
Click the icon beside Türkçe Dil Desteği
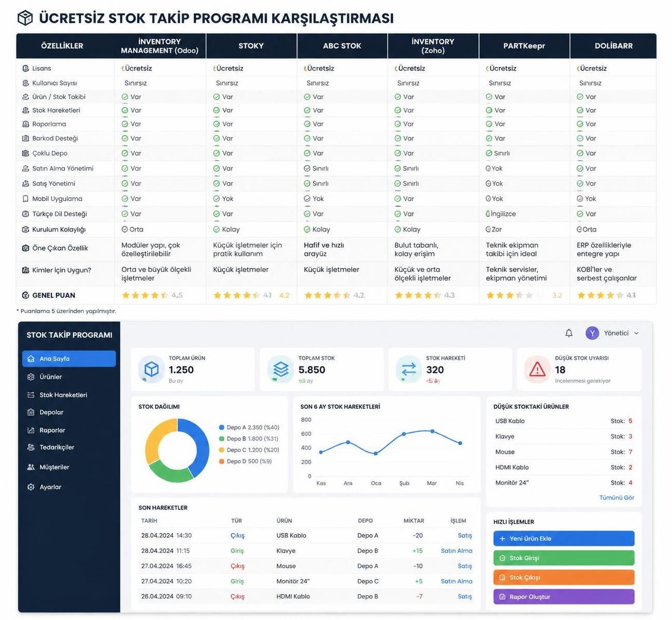pyautogui.click(x=26, y=214)
